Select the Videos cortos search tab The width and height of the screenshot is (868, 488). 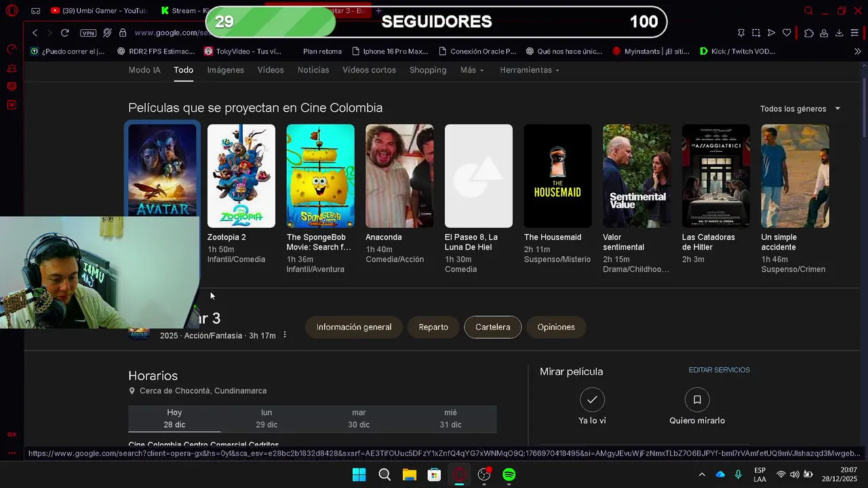coord(369,70)
